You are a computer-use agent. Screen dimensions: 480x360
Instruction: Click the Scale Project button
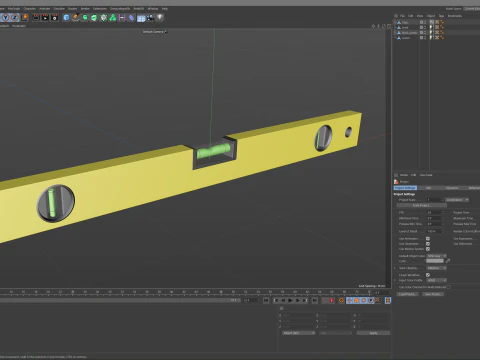(x=421, y=205)
